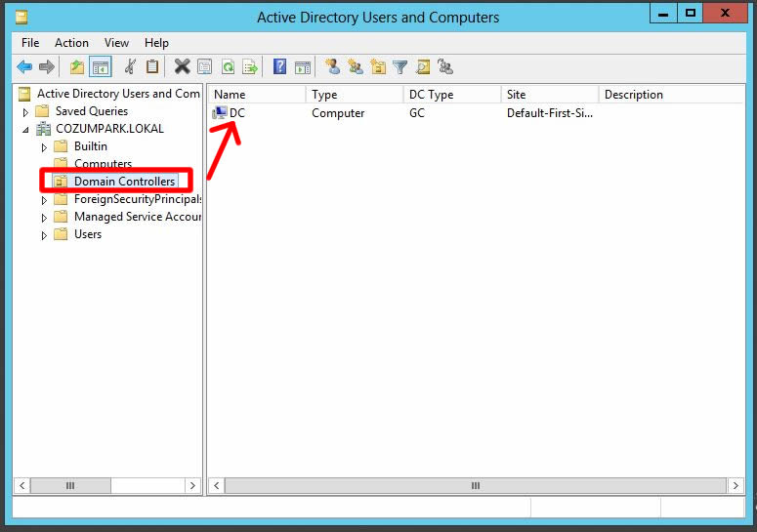Toggle the Show/Hide Console Tree icon
The width and height of the screenshot is (757, 532).
(100, 67)
